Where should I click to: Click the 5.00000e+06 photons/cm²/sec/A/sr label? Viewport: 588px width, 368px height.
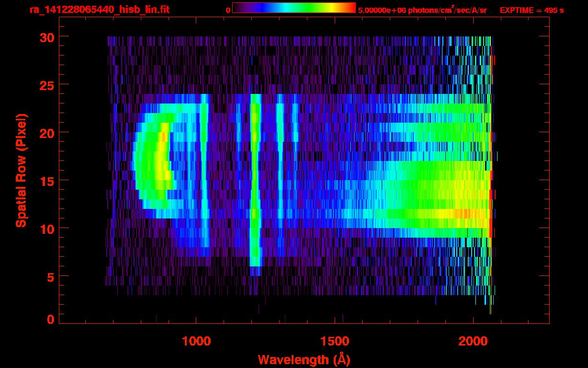pyautogui.click(x=422, y=10)
